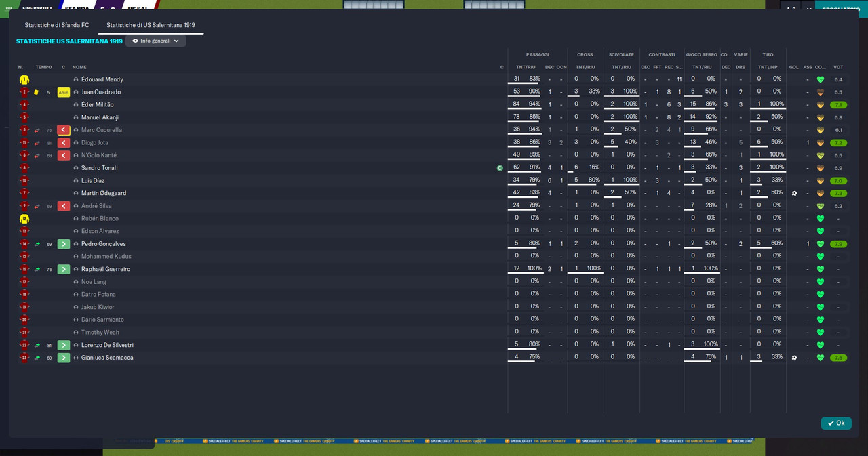Image resolution: width=868 pixels, height=456 pixels.
Task: Click the condition heart icon for Édouard Mendy
Action: [821, 79]
